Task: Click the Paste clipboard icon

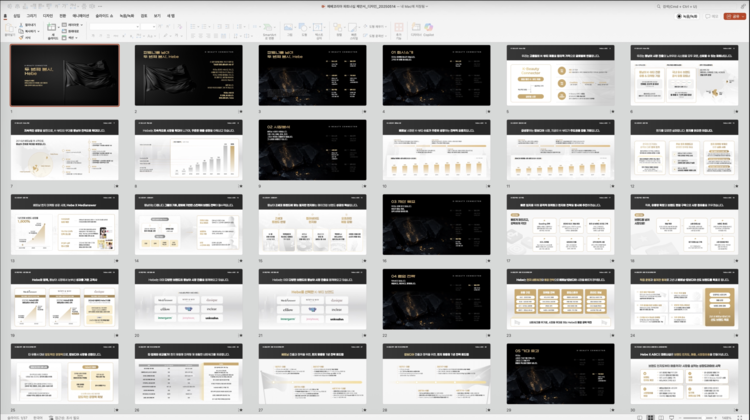Action: 9,28
